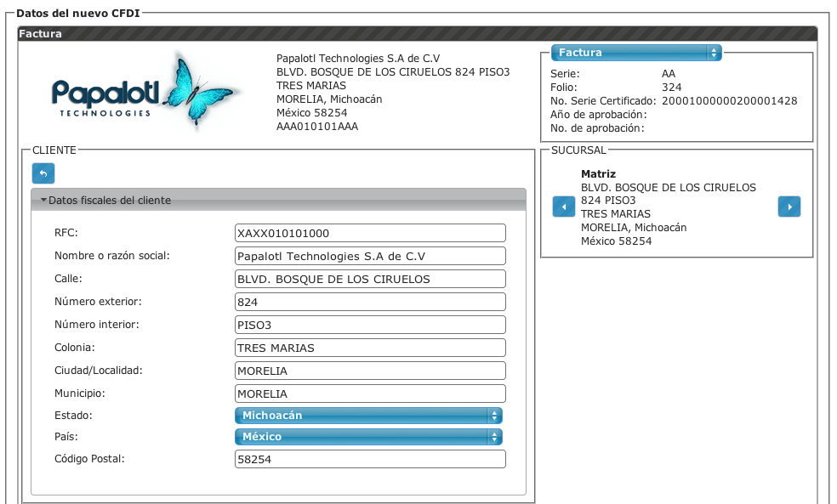Click the 'Datos del nuevo CFDI' heading
837x504 pixels.
click(78, 14)
